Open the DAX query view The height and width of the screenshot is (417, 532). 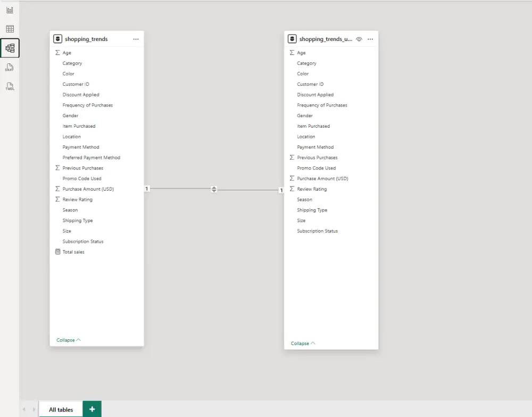pos(9,67)
